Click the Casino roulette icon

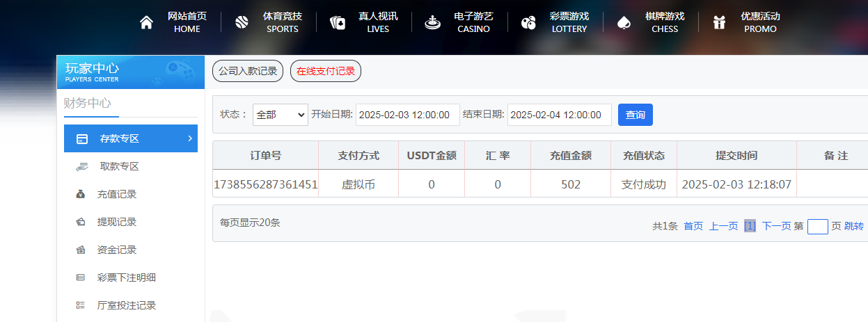432,23
